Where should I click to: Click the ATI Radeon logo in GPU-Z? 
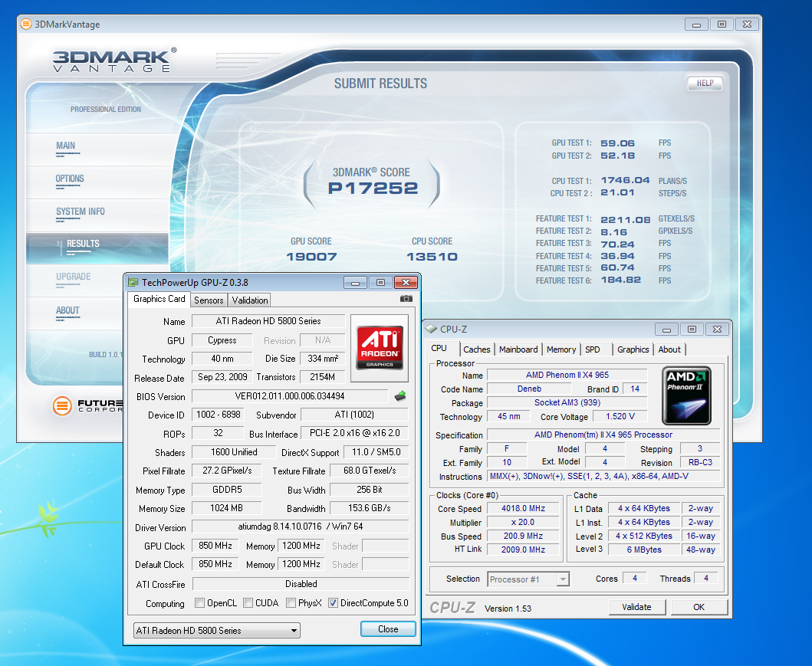pyautogui.click(x=380, y=348)
